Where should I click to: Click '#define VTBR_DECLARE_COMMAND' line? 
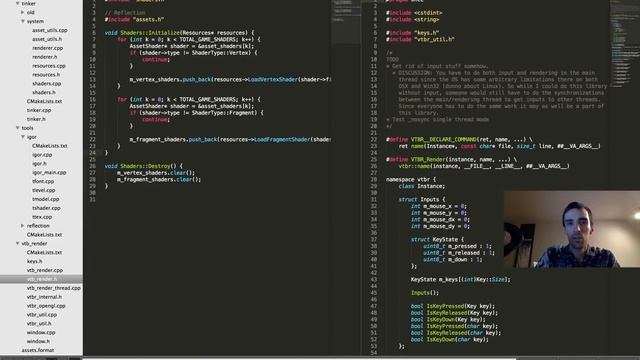459,139
